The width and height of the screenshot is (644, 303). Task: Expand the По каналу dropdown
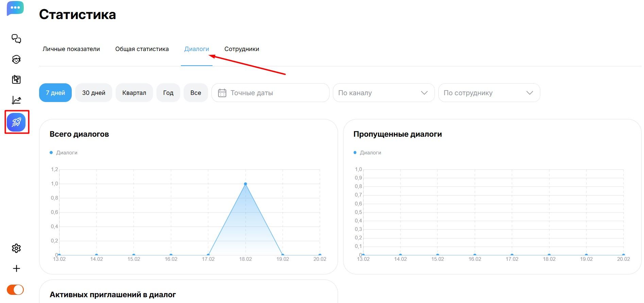pos(383,93)
